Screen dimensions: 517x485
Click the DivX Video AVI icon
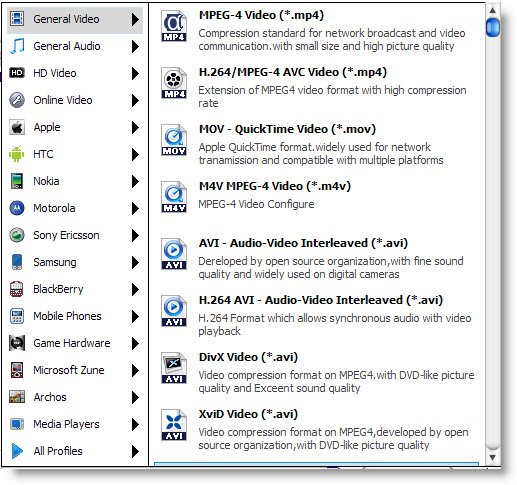pyautogui.click(x=174, y=368)
